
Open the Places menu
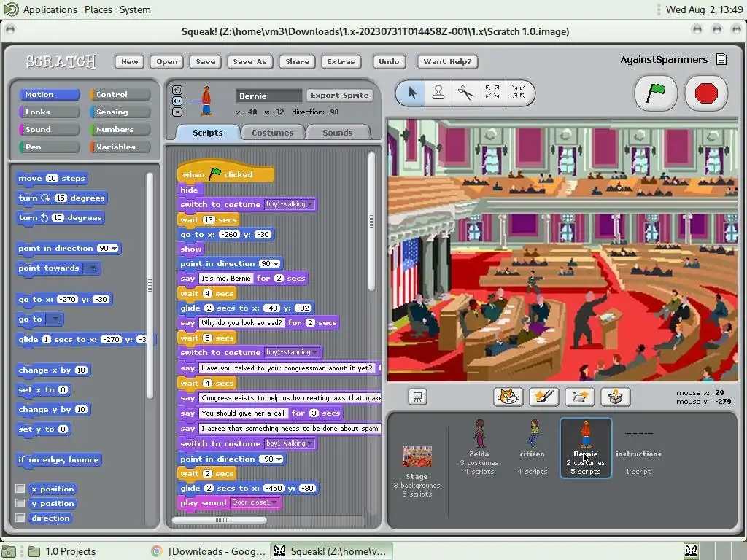(98, 9)
